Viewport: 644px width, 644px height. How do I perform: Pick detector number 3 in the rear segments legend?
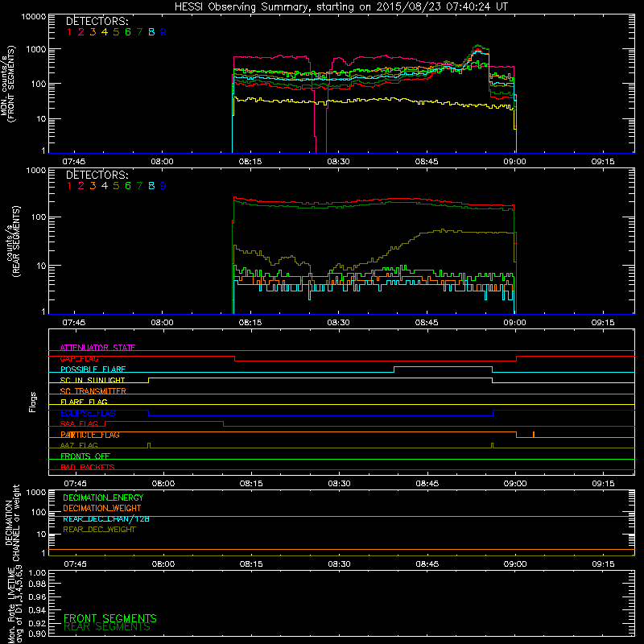coord(93,186)
